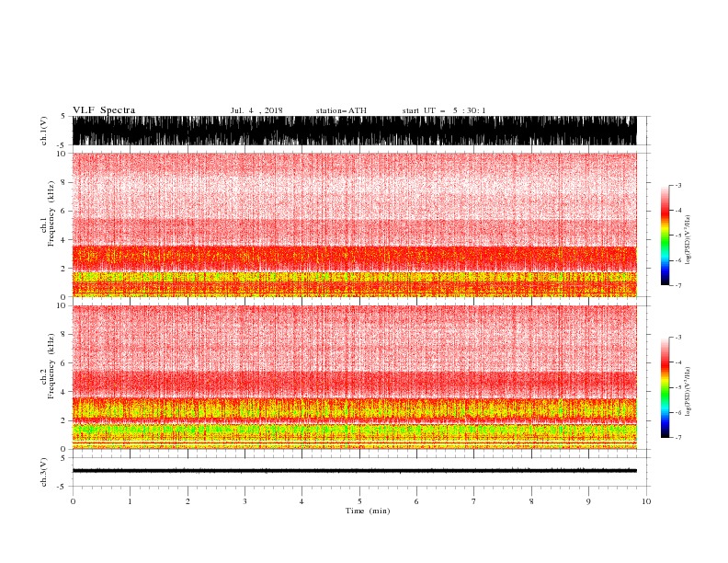Click tick label "9" on the time axis
The image size is (728, 563).
588,501
